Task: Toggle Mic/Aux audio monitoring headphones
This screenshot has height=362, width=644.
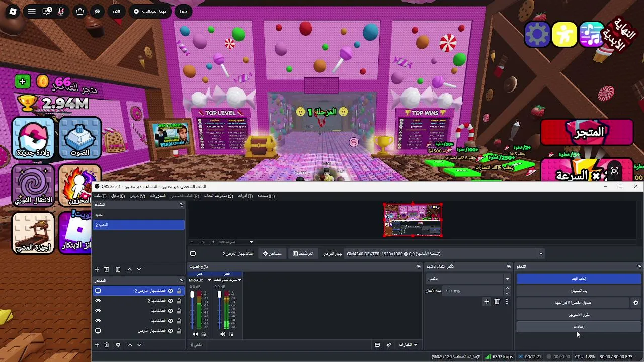Action: click(204, 334)
